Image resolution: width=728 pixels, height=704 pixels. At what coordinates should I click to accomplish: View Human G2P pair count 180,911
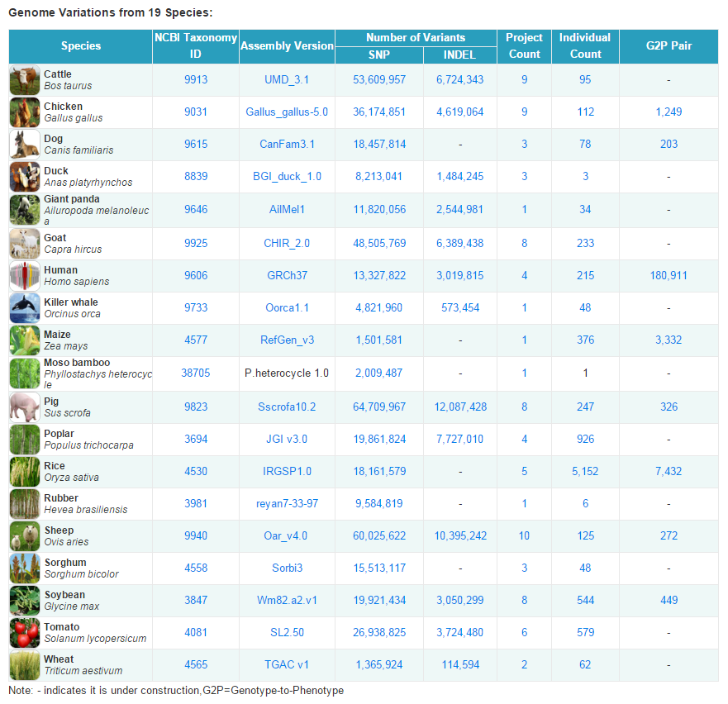coord(669,276)
